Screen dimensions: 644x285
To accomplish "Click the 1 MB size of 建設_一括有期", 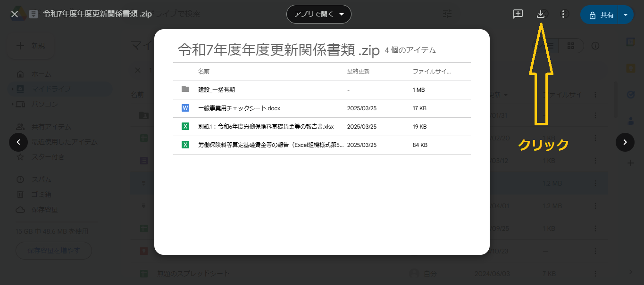I will click(x=418, y=90).
